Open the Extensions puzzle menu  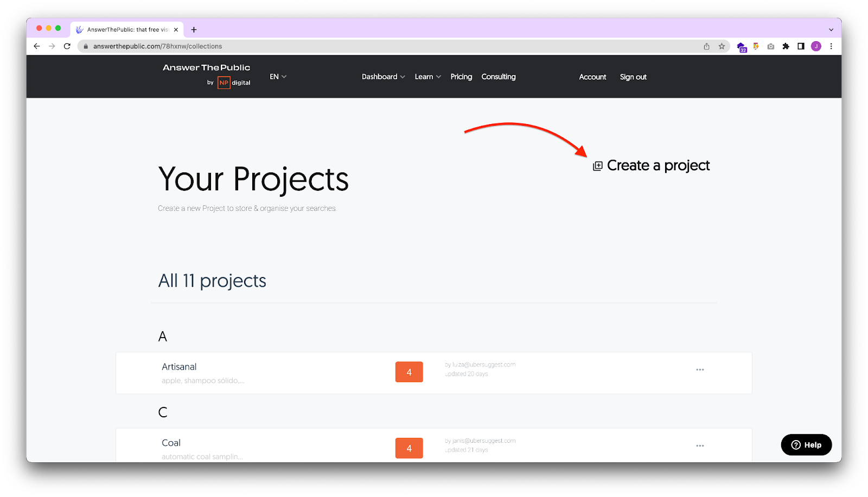(786, 46)
